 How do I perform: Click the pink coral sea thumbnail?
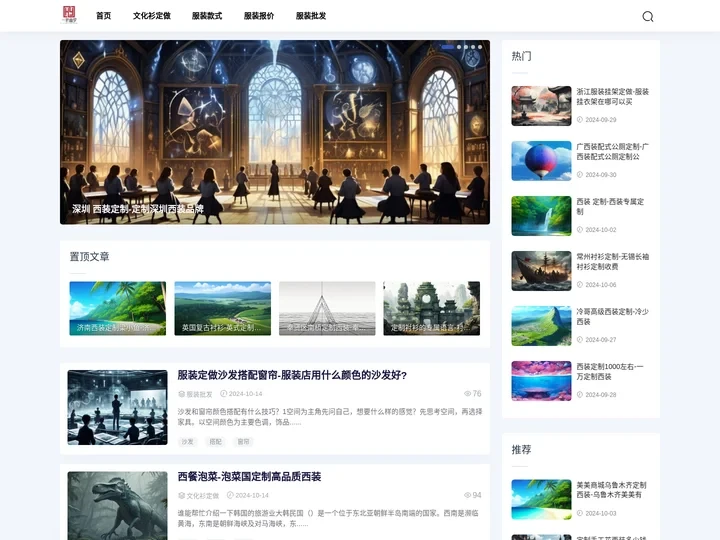point(541,381)
